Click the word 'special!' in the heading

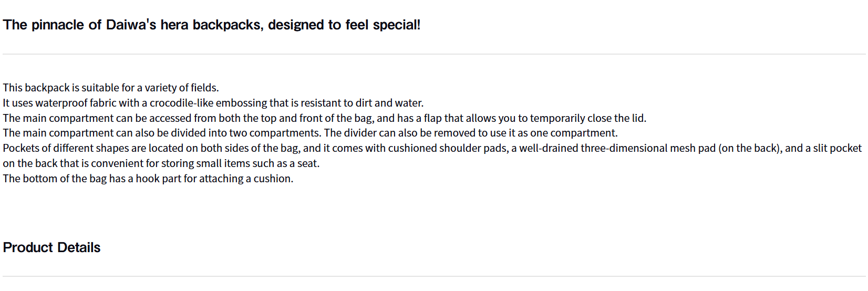396,25
